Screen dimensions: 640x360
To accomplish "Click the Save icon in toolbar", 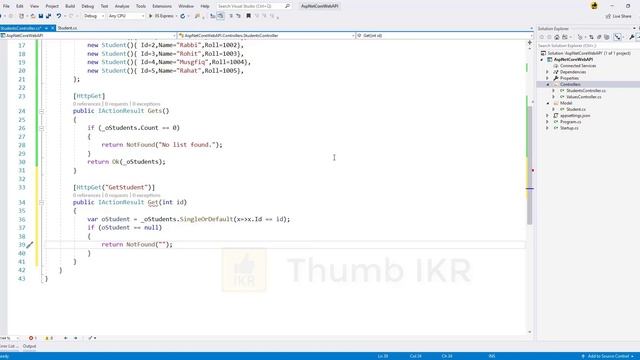I will (x=40, y=16).
